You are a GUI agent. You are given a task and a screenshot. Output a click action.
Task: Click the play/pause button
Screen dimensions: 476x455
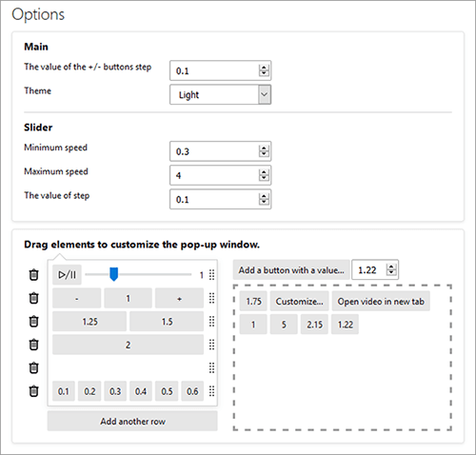click(67, 274)
